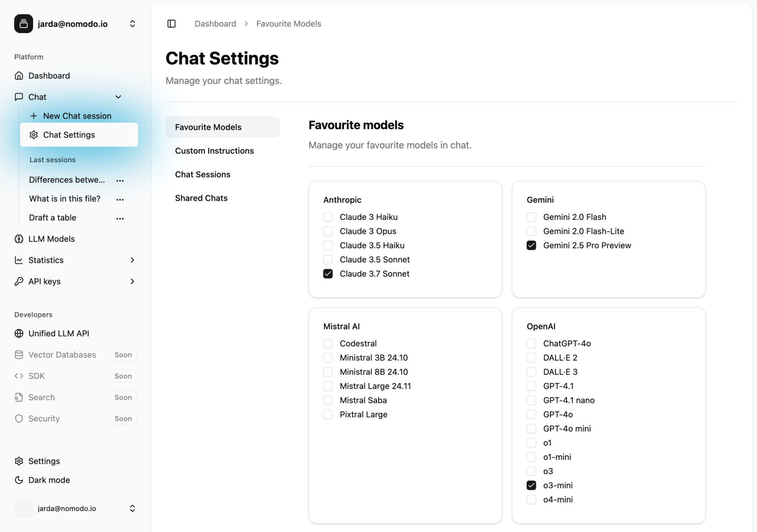This screenshot has height=532, width=757.
Task: Click the user avatar at sidebar bottom
Action: [x=23, y=509]
